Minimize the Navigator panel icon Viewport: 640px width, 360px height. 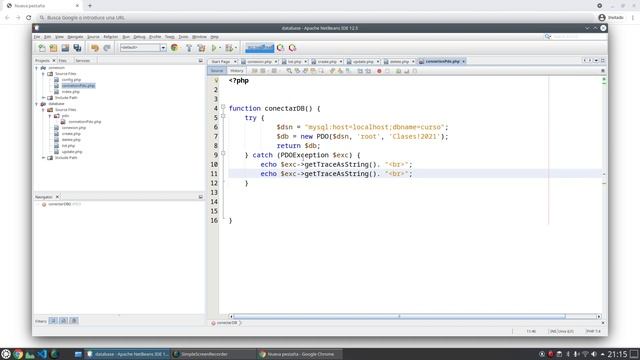200,197
